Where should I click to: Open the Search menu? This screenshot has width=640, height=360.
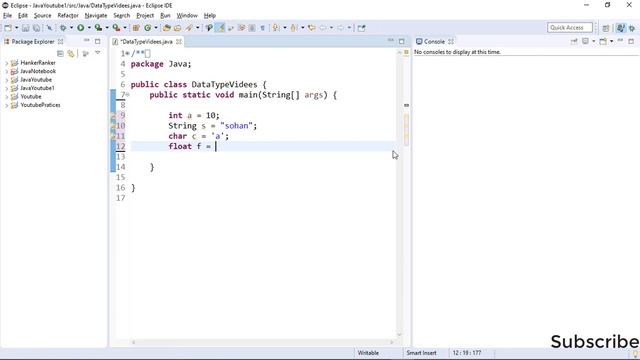point(122,16)
